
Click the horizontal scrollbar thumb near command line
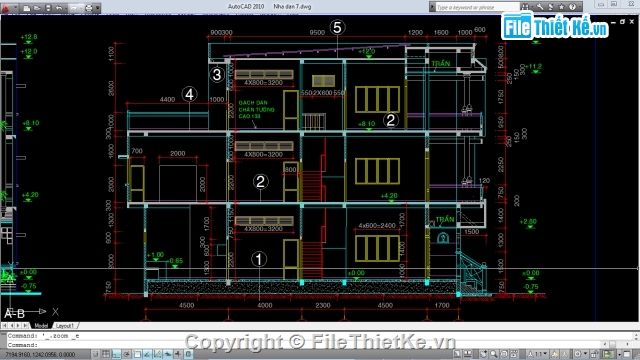612,344
